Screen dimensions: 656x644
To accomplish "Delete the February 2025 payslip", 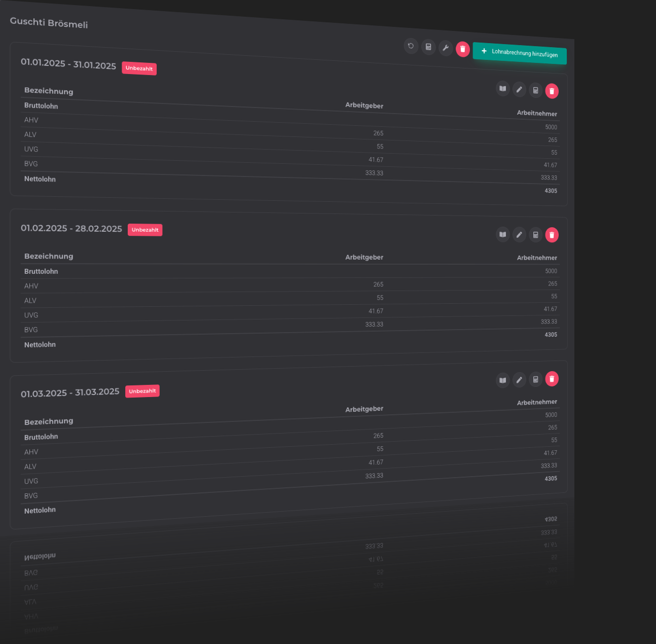I will click(552, 235).
